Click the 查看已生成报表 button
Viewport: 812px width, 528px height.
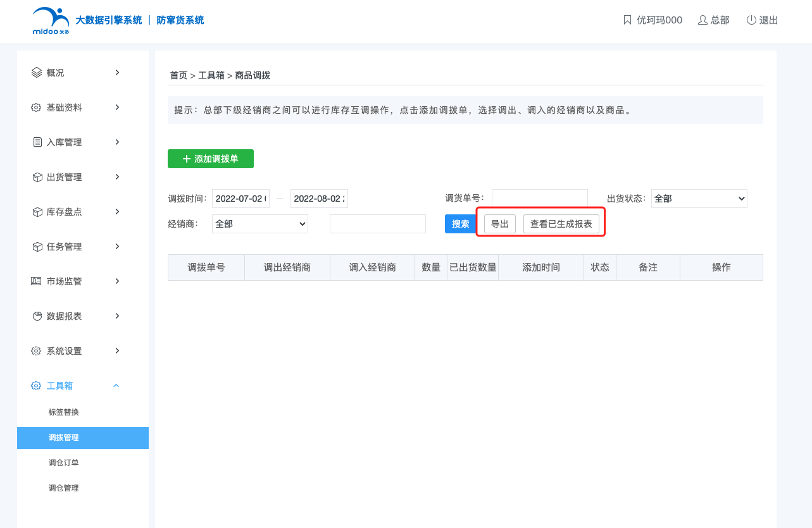(x=561, y=224)
